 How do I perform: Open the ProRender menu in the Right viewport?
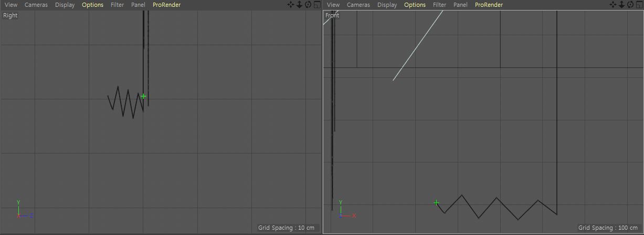pos(166,5)
